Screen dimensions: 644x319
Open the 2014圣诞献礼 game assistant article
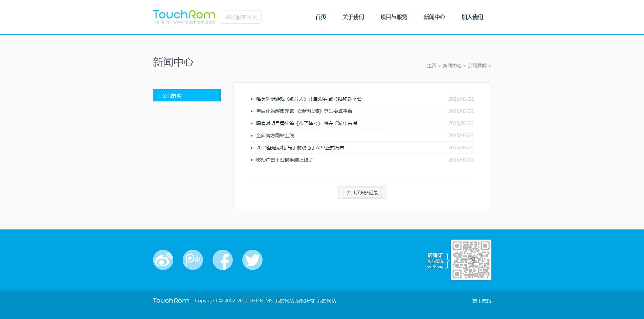(x=300, y=148)
